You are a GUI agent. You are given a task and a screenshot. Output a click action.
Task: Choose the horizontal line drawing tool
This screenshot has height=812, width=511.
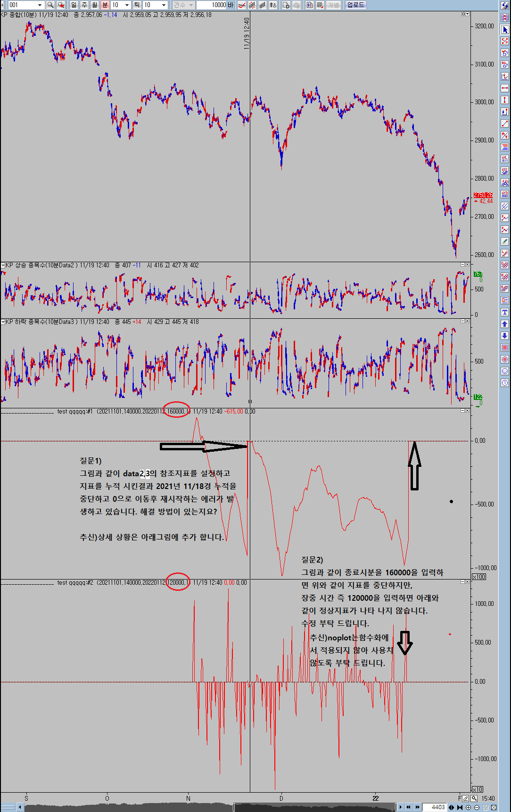(x=505, y=88)
